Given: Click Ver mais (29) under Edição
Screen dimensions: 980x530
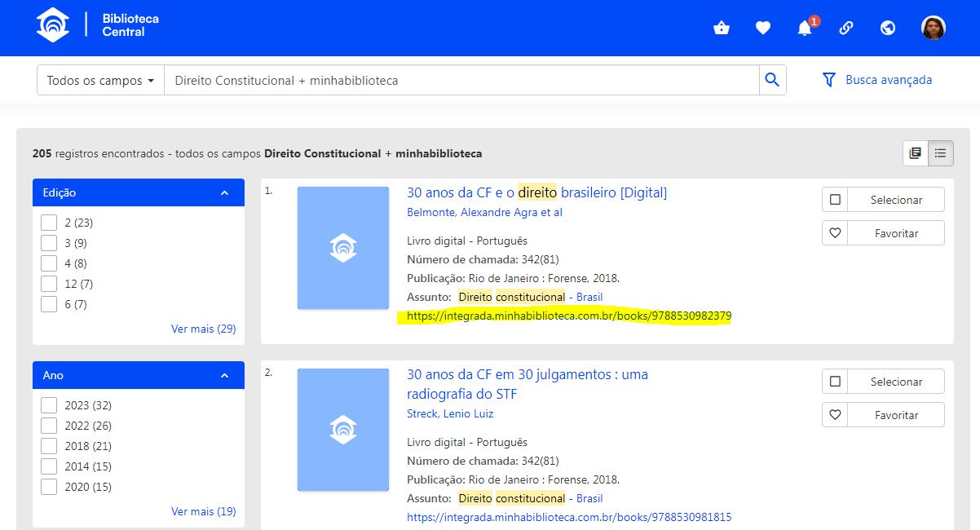Looking at the screenshot, I should point(203,329).
